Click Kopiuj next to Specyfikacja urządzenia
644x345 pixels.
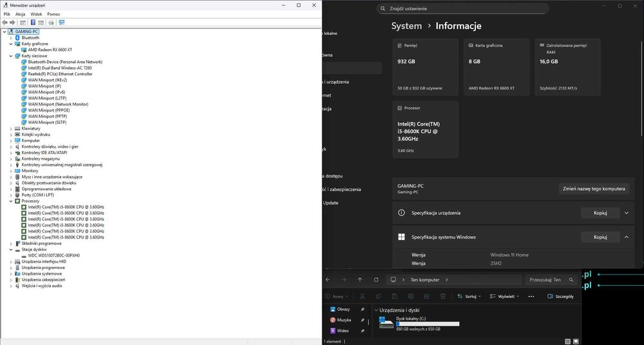(600, 213)
